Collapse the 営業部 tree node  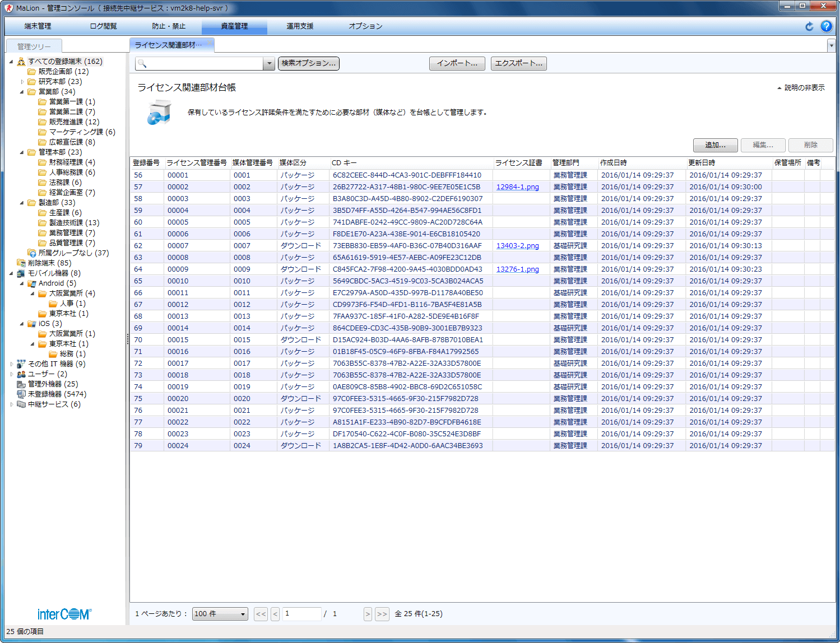click(x=22, y=92)
